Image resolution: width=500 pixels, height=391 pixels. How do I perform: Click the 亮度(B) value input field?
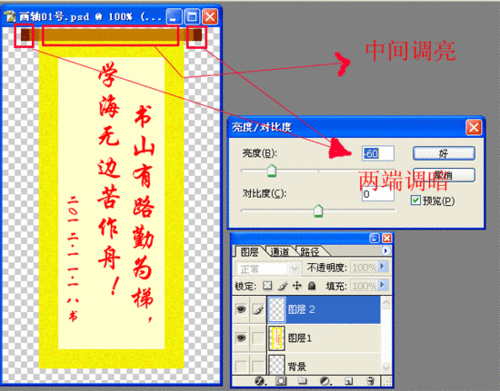378,153
